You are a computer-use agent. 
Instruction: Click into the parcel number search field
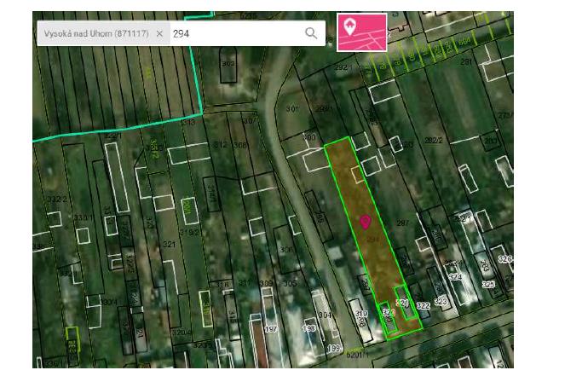[x=234, y=33]
